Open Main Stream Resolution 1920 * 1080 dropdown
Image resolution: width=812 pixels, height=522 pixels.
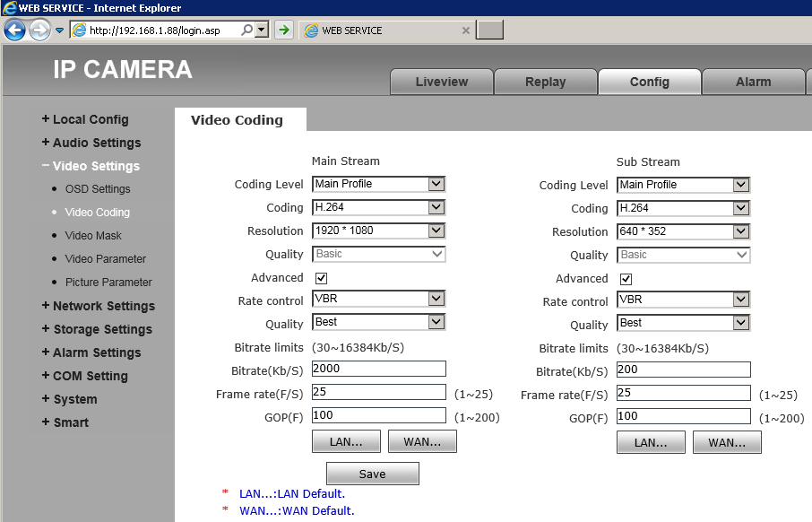(x=378, y=231)
